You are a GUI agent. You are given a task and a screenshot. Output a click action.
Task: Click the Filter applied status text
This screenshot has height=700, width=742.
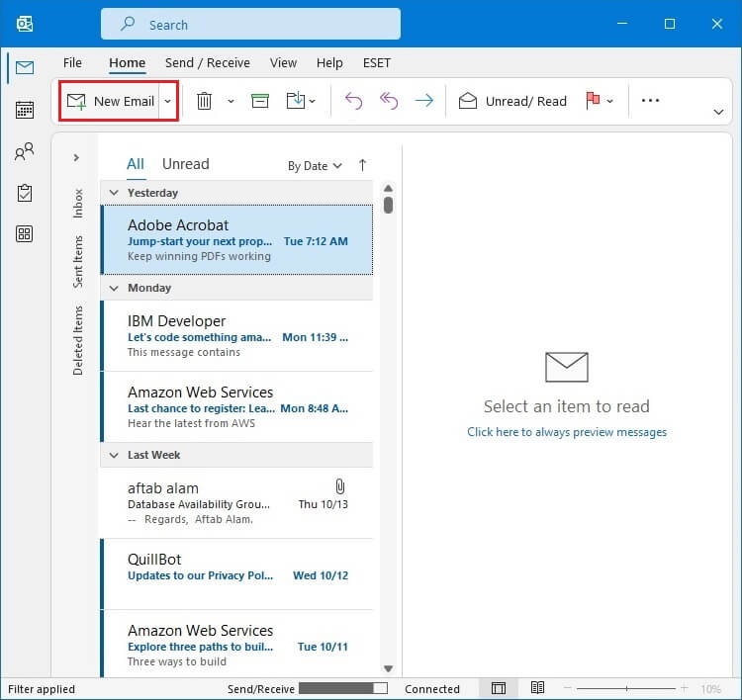click(x=42, y=689)
